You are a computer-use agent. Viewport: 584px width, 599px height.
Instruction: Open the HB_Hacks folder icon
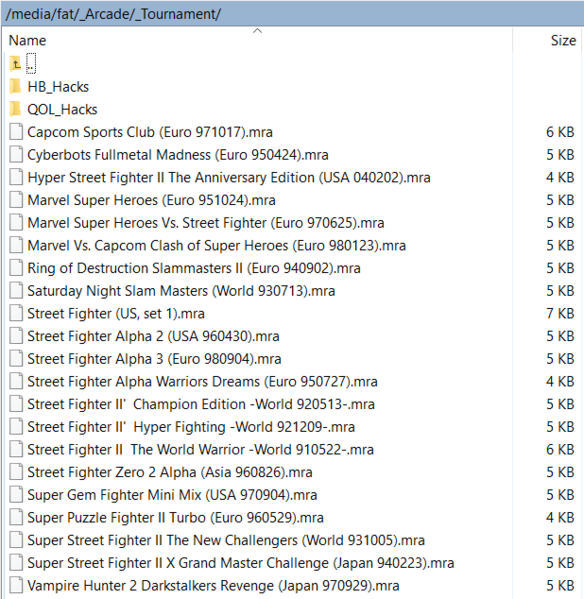[x=15, y=87]
